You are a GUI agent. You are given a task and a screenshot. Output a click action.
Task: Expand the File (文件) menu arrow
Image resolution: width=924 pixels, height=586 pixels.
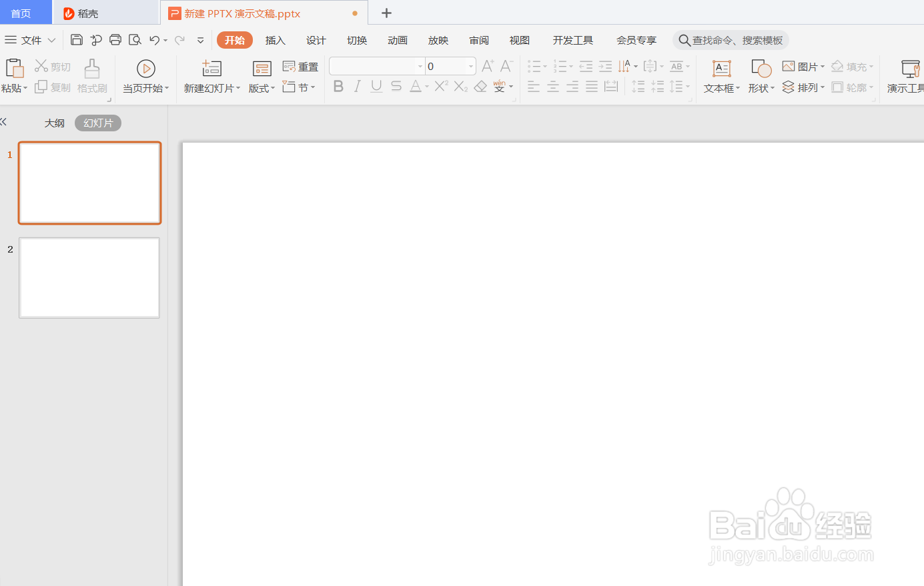(51, 41)
